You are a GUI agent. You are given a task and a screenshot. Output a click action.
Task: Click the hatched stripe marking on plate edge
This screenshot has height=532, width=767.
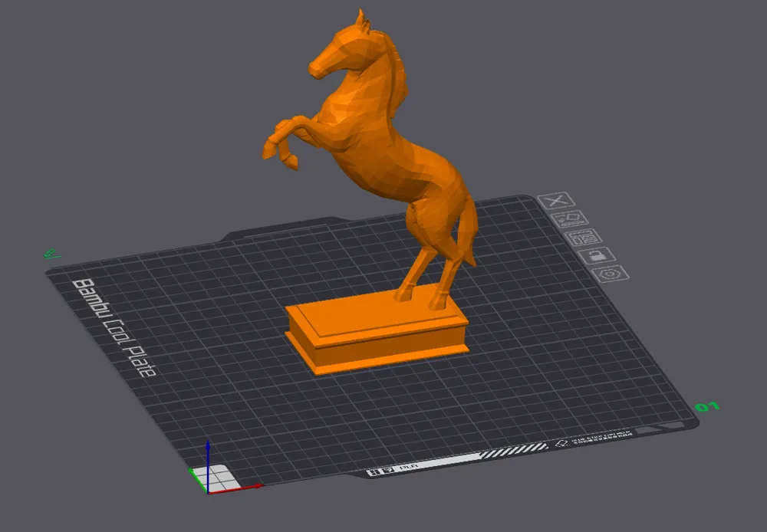click(x=514, y=450)
